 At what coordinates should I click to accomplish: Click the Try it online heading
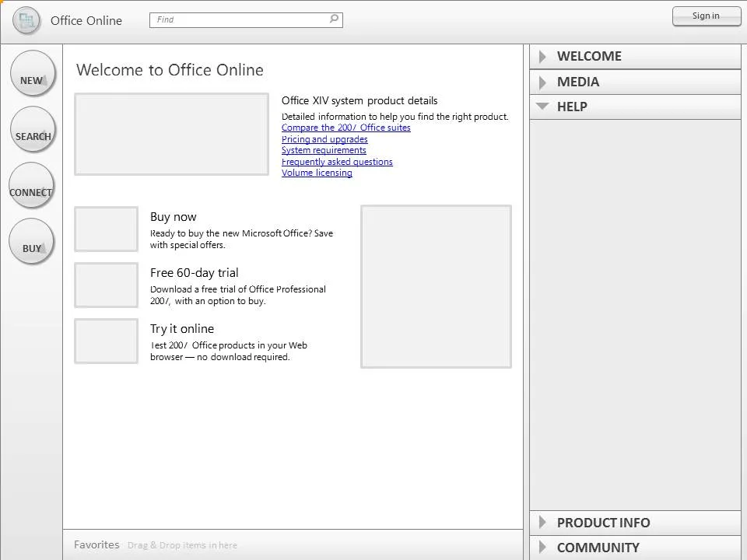[182, 329]
